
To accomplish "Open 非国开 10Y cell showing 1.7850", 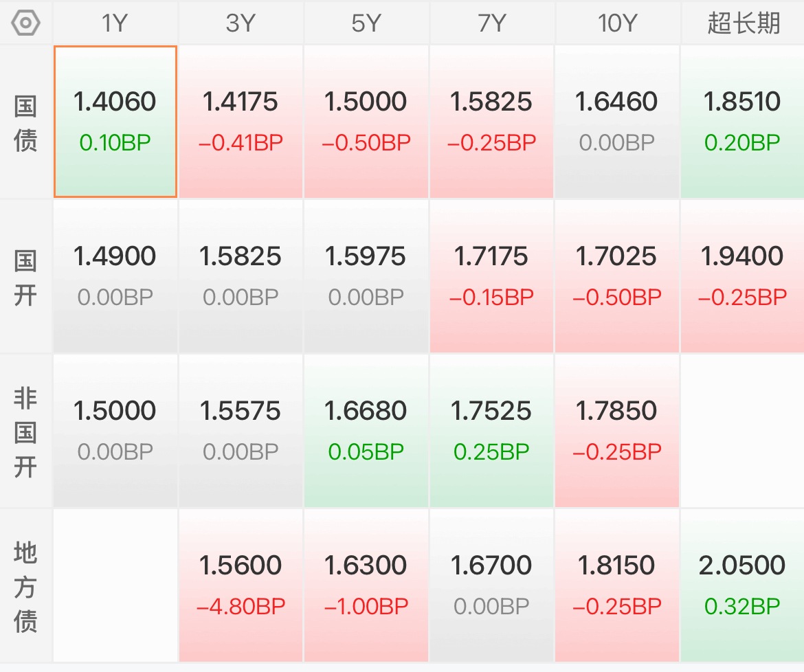I will click(x=617, y=431).
